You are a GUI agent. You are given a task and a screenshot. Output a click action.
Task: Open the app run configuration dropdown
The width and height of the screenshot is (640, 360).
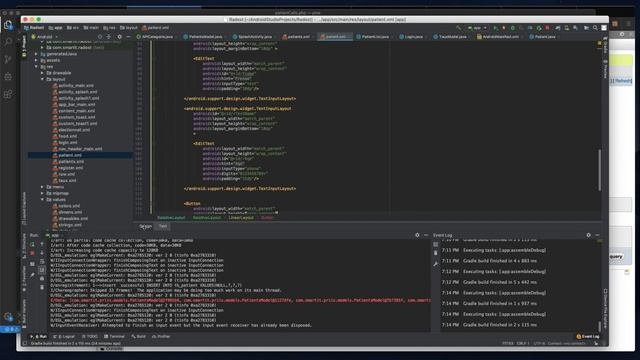pyautogui.click(x=477, y=28)
